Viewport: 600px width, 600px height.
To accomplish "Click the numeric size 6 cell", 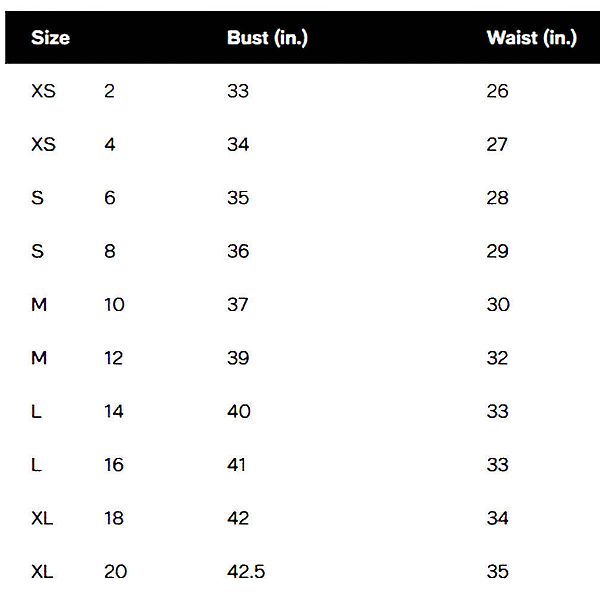I will [x=109, y=198].
